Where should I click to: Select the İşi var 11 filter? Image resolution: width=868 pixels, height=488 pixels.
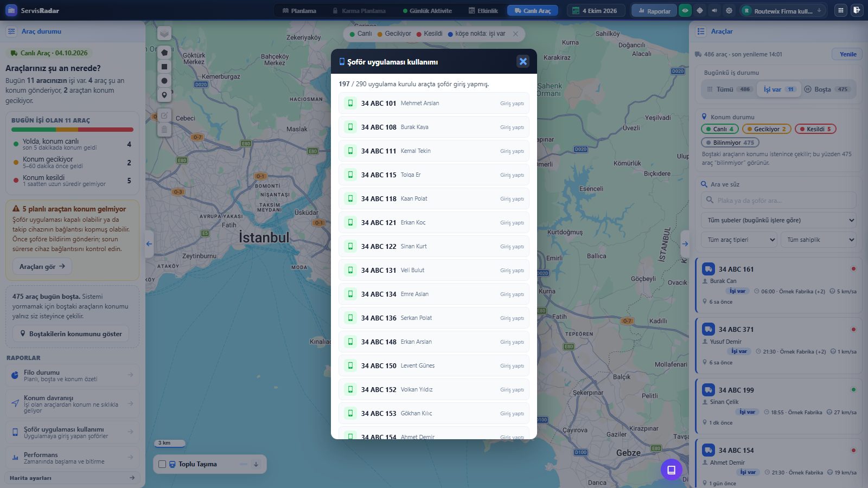780,89
